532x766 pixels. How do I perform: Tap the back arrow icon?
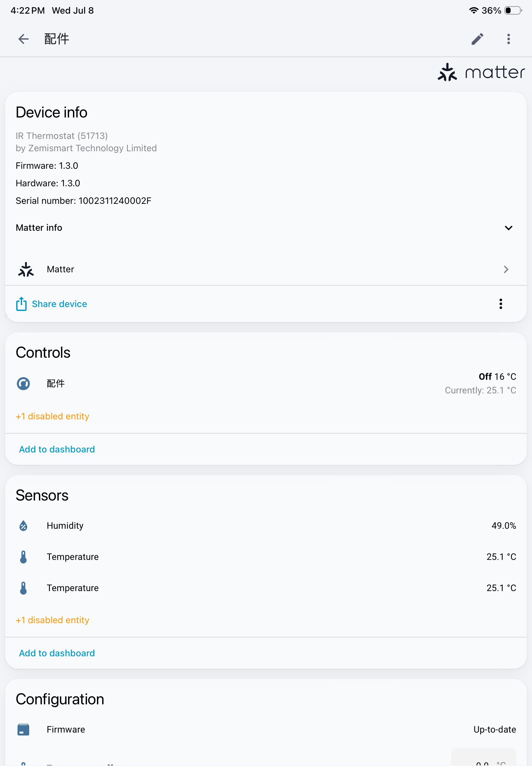pos(23,39)
